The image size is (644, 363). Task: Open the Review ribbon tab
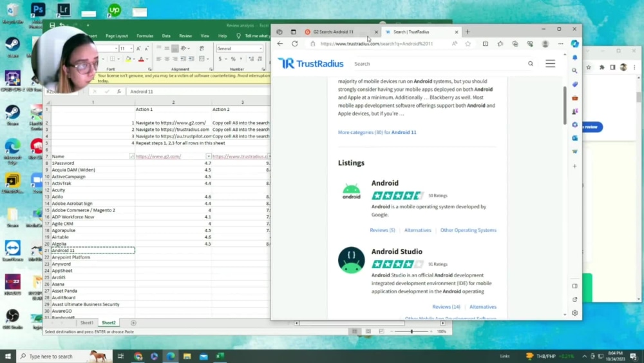(185, 36)
